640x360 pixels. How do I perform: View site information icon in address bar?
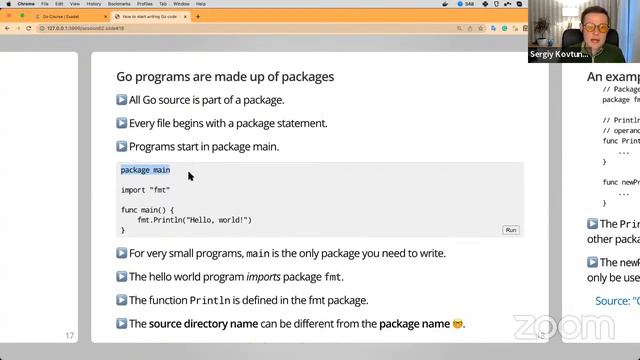pyautogui.click(x=42, y=28)
